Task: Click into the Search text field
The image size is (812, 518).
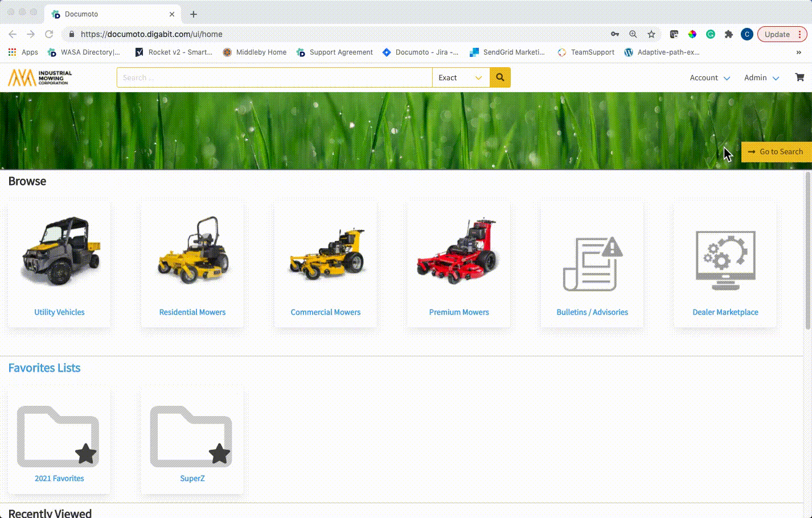Action: tap(274, 77)
